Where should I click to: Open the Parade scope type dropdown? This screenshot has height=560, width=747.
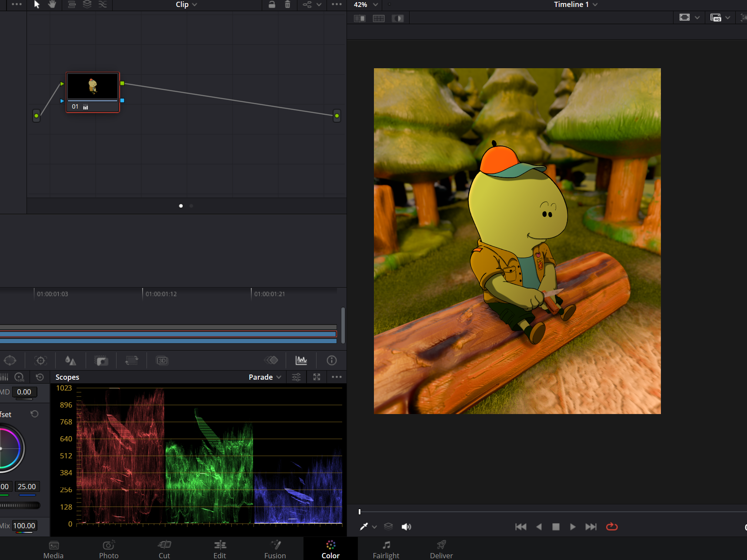click(x=265, y=377)
